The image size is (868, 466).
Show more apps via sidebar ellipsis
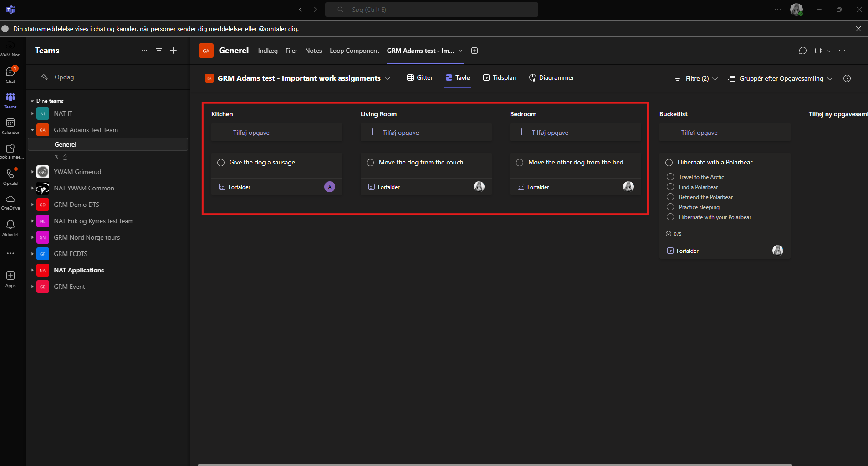pos(10,253)
